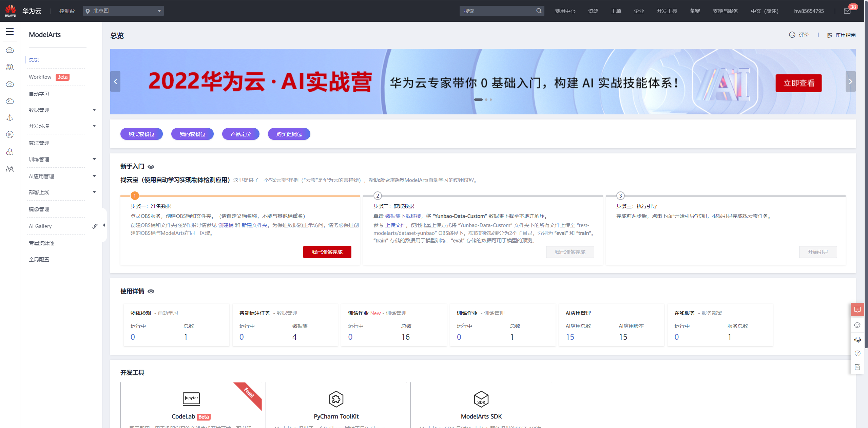The height and width of the screenshot is (428, 868).
Task: Open the hamburger service list menu
Action: click(x=9, y=32)
